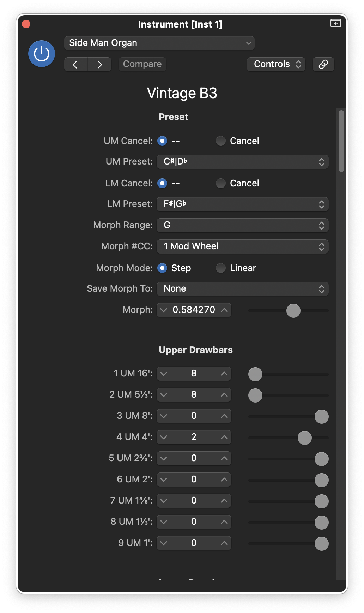Image resolution: width=364 pixels, height=613 pixels.
Task: Click the 8 UM 1⅓' drawbar slider thumb
Action: [322, 523]
